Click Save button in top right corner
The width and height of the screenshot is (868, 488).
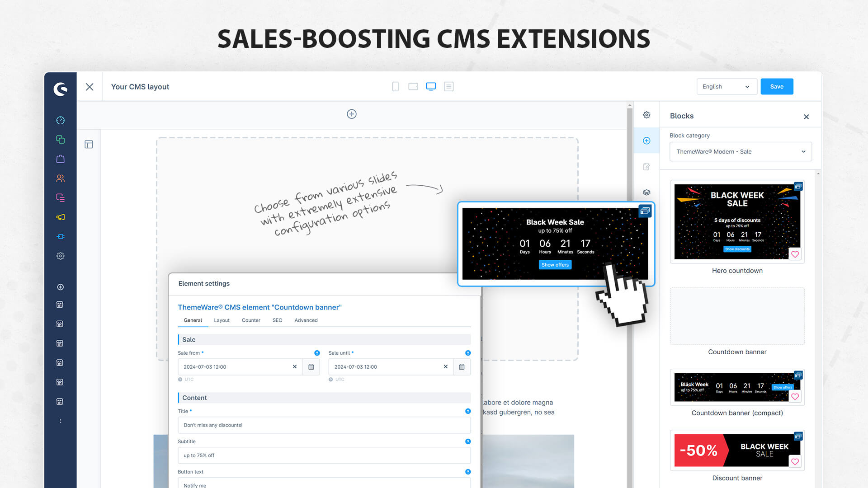click(x=777, y=86)
